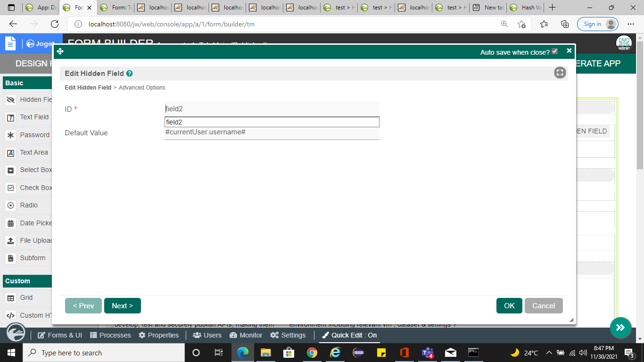This screenshot has height=362, width=644.
Task: Switch to the New tab browser tab
Action: [x=488, y=8]
